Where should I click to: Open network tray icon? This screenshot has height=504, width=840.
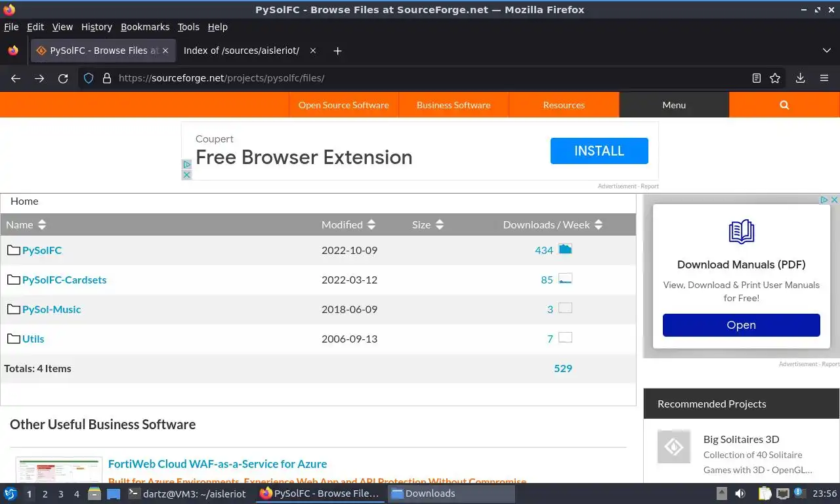point(782,493)
